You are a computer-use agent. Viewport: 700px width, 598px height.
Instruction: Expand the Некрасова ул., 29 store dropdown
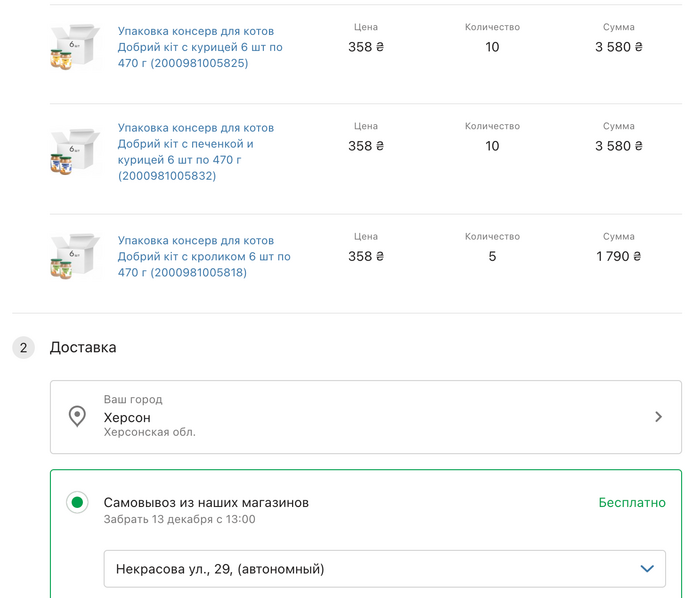(x=384, y=569)
